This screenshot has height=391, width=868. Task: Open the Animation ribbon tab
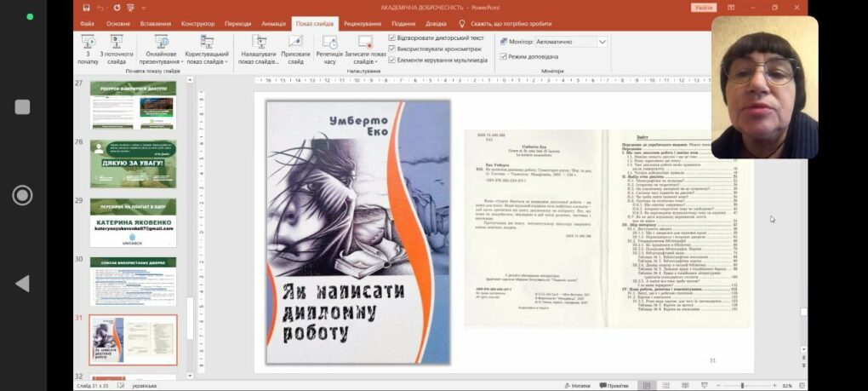point(273,24)
